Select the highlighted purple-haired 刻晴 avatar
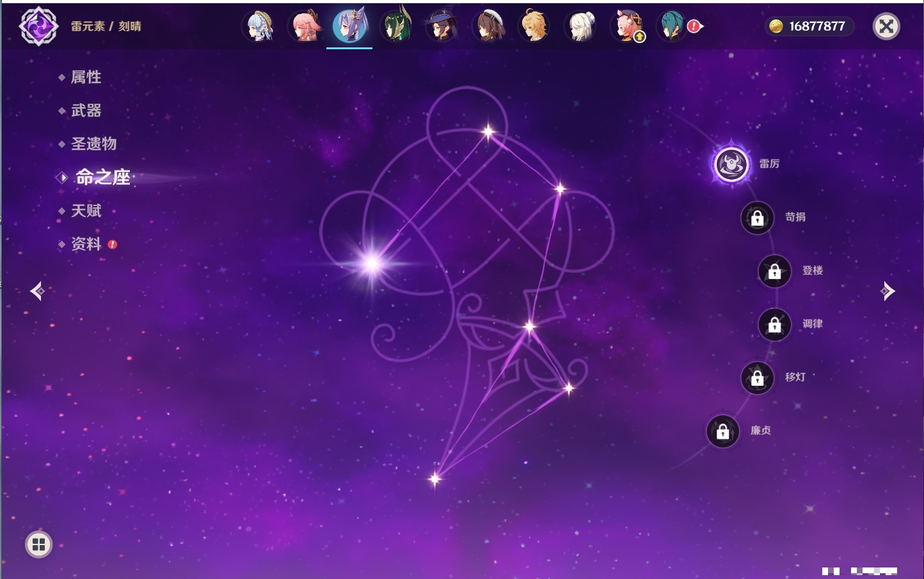Viewport: 924px width, 579px height. pos(349,26)
